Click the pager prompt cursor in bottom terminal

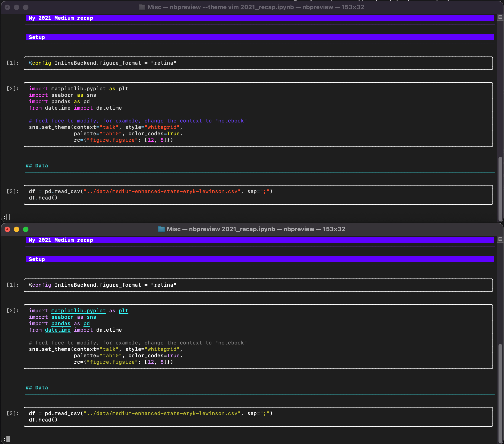point(8,439)
